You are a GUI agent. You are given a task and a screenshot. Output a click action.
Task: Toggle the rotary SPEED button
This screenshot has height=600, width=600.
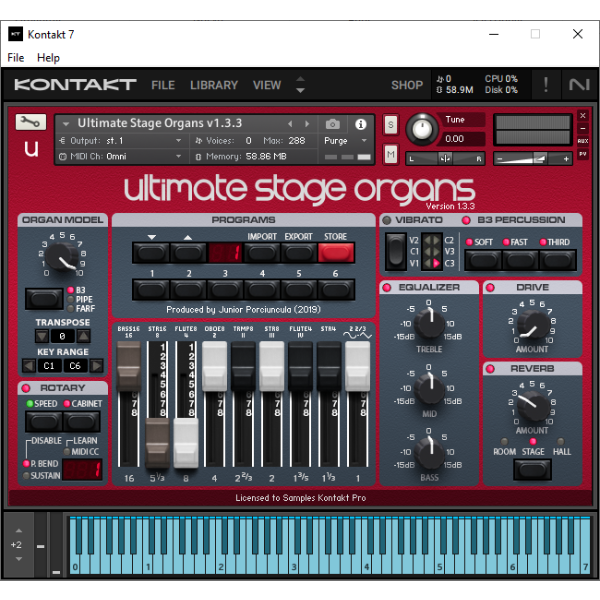(x=44, y=422)
